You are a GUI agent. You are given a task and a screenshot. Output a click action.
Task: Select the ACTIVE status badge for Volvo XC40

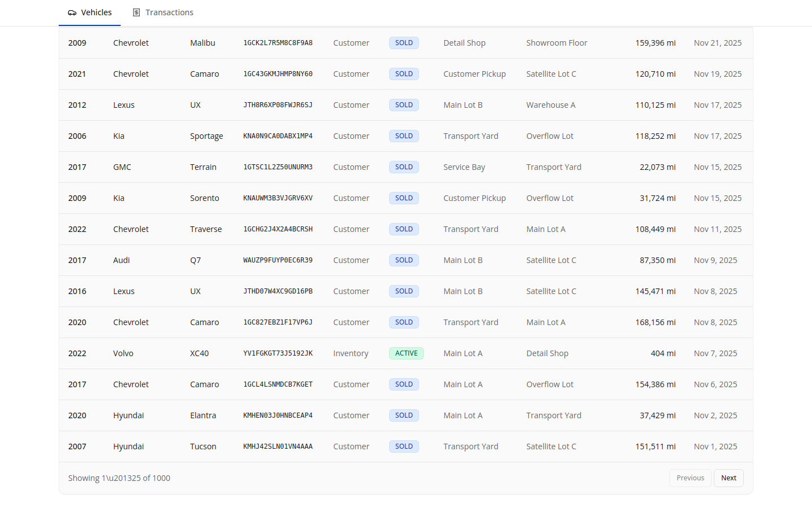[x=406, y=353]
